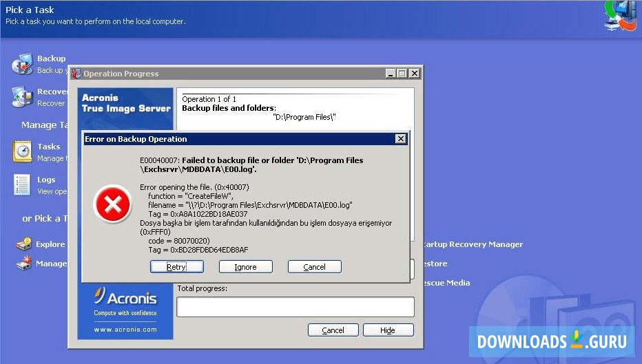Close the Error on Backup Operation dialog
Screen dimensions: 642x364
(x=401, y=138)
